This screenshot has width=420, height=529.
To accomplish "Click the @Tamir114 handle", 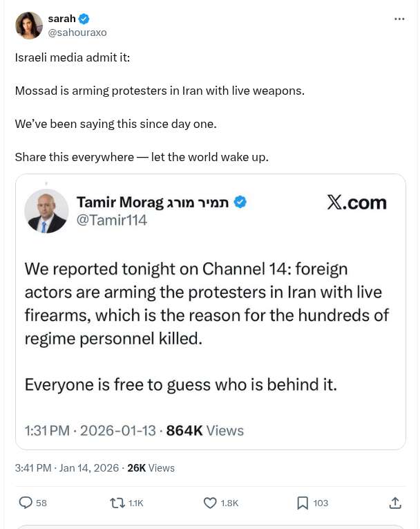I will coord(112,220).
